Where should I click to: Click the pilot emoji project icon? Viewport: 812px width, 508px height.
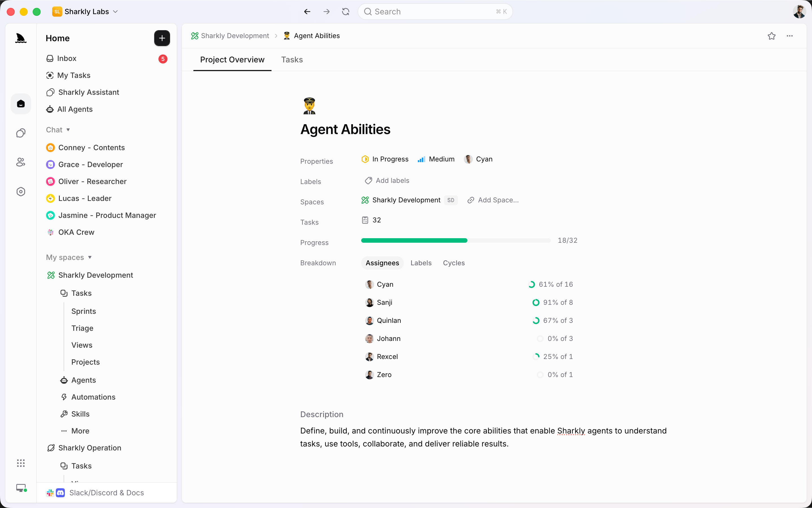tap(309, 106)
